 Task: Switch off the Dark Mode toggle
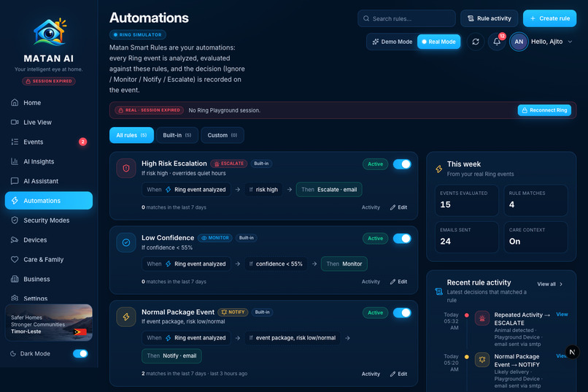click(80, 353)
